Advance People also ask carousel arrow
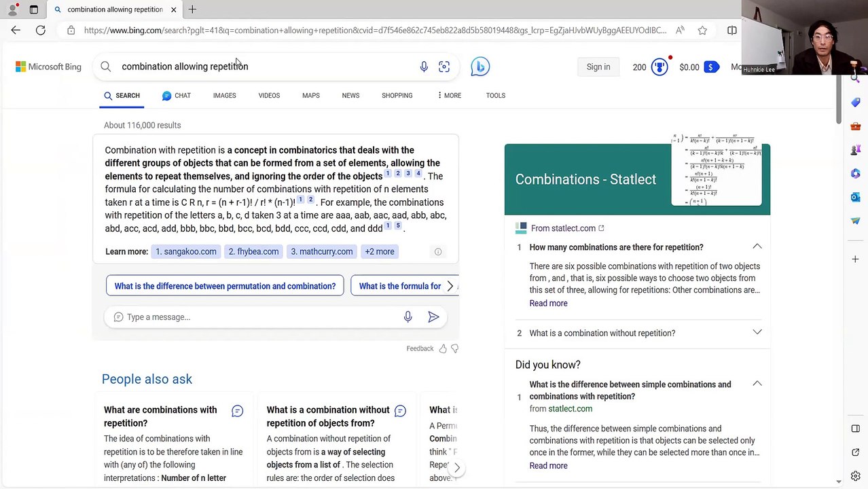This screenshot has height=489, width=868. click(x=457, y=468)
